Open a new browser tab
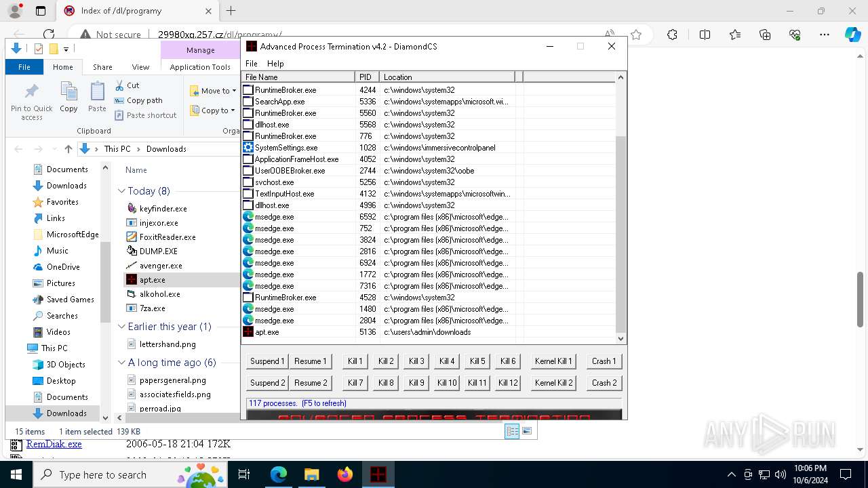This screenshot has width=868, height=488. 231,11
